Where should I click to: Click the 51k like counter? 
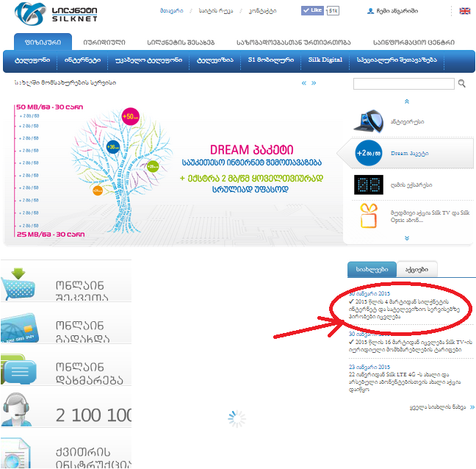point(333,10)
